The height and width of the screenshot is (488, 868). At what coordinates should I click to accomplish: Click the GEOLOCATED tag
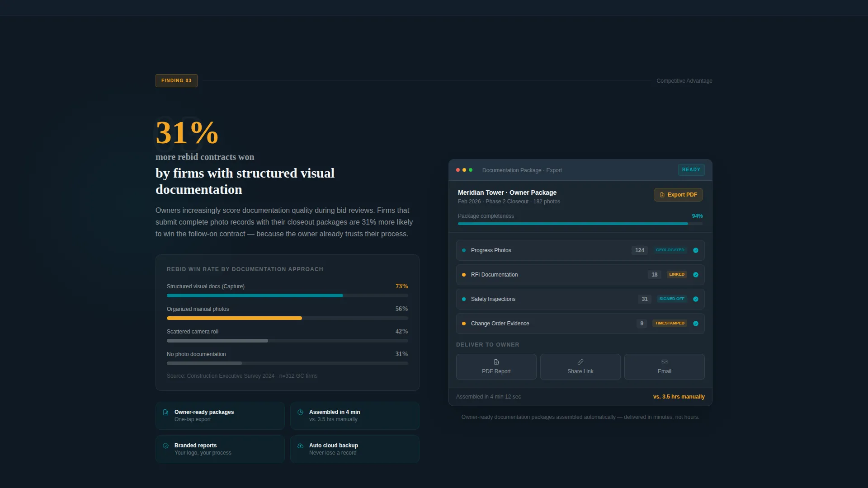tap(670, 250)
